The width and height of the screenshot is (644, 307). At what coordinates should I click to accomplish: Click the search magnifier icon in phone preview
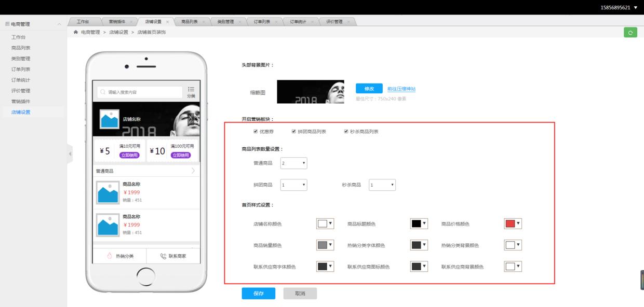103,92
